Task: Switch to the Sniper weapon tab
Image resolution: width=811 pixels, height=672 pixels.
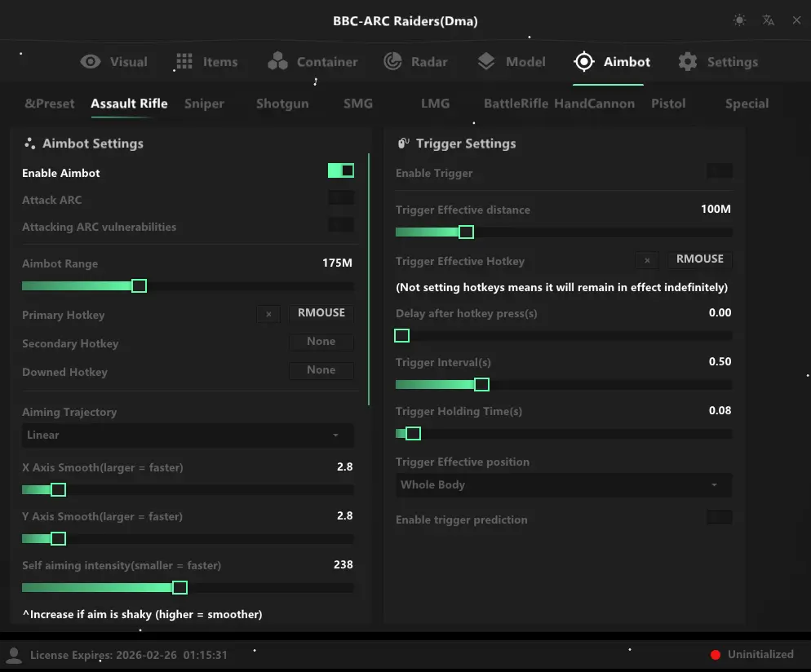Action: point(204,104)
